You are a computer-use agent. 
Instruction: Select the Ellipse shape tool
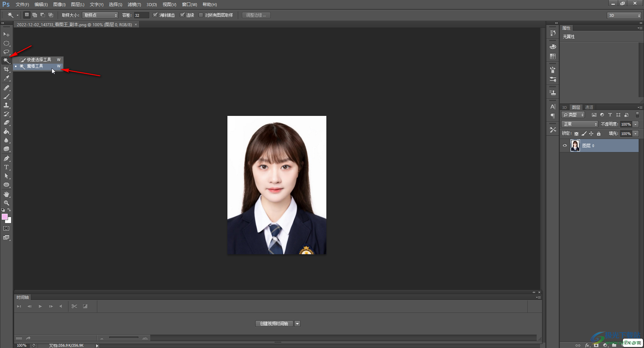tap(6, 185)
